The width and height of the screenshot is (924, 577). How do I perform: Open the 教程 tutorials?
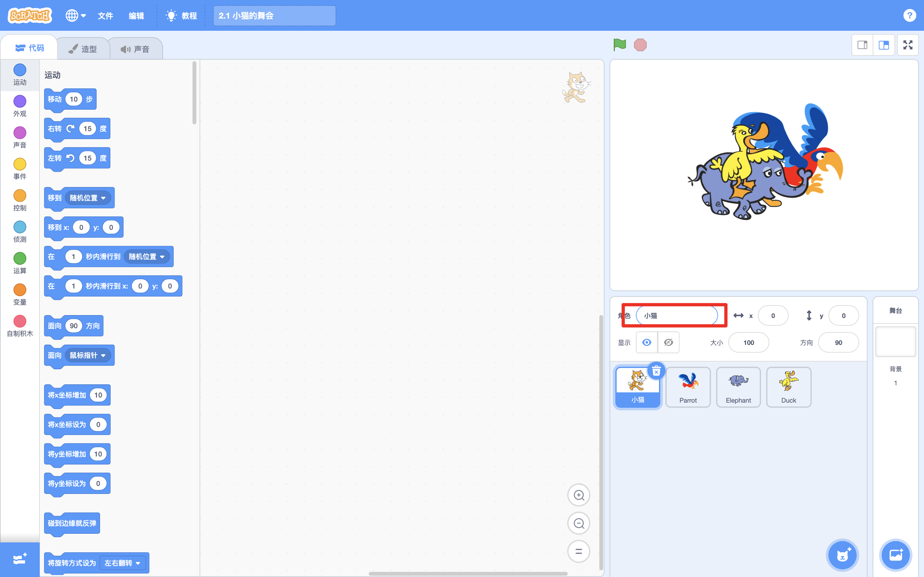(x=181, y=16)
